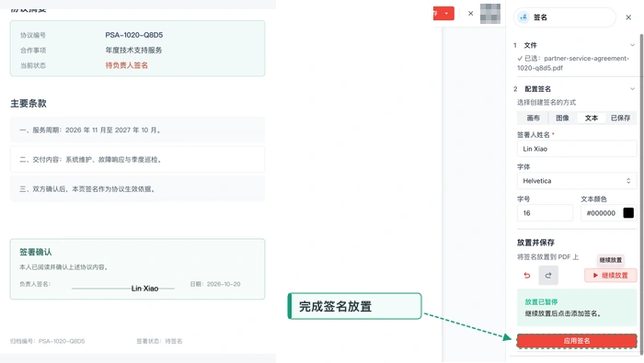
Task: Click the status text 待负责人签名
Action: click(127, 65)
